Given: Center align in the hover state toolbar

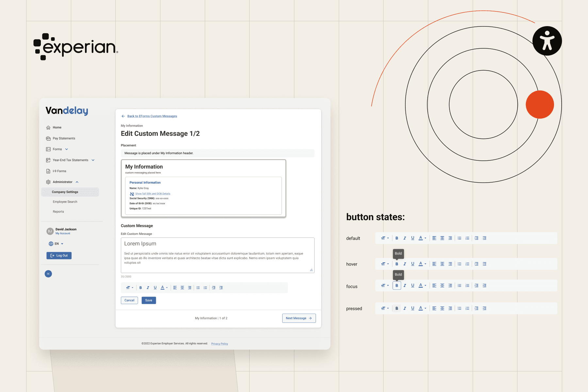Looking at the screenshot, I should (442, 264).
